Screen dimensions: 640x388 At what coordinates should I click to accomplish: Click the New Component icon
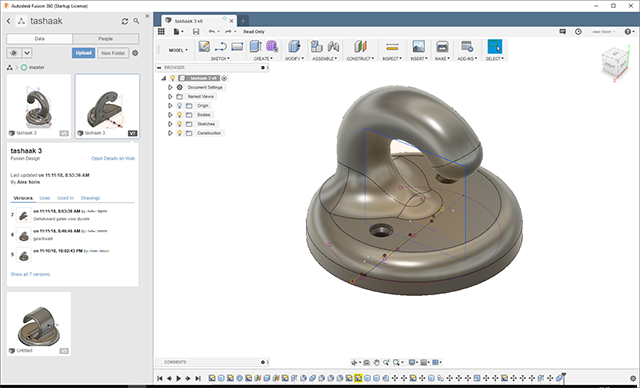pos(316,47)
